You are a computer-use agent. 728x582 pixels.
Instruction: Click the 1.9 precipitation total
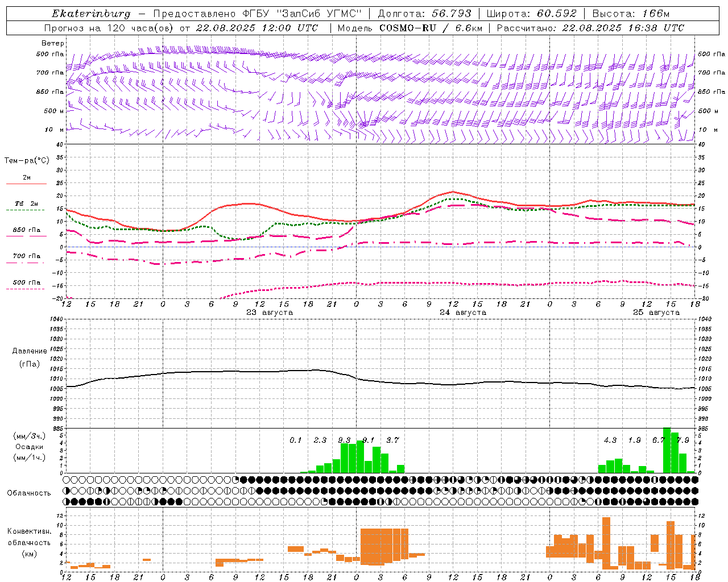635,440
